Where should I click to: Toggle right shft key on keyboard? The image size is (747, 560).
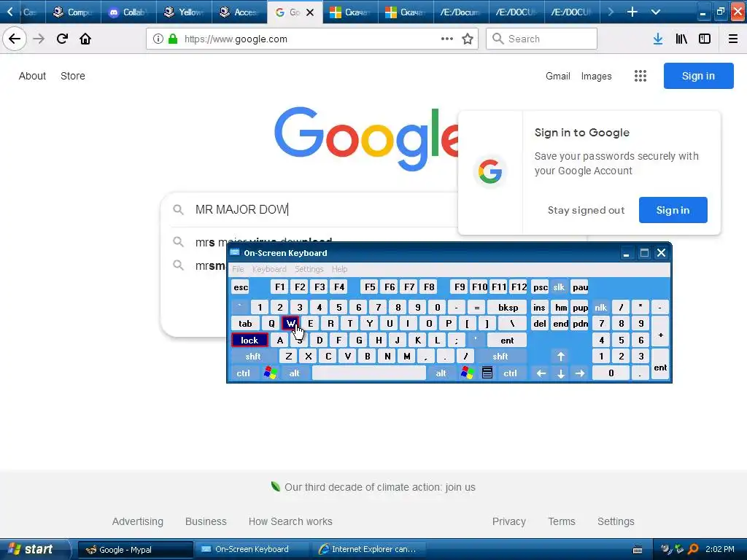[500, 356]
